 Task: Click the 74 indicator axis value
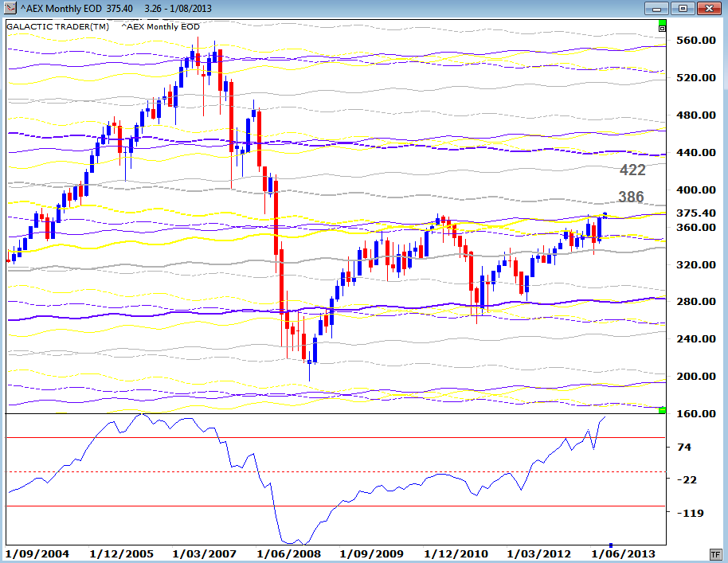[684, 448]
